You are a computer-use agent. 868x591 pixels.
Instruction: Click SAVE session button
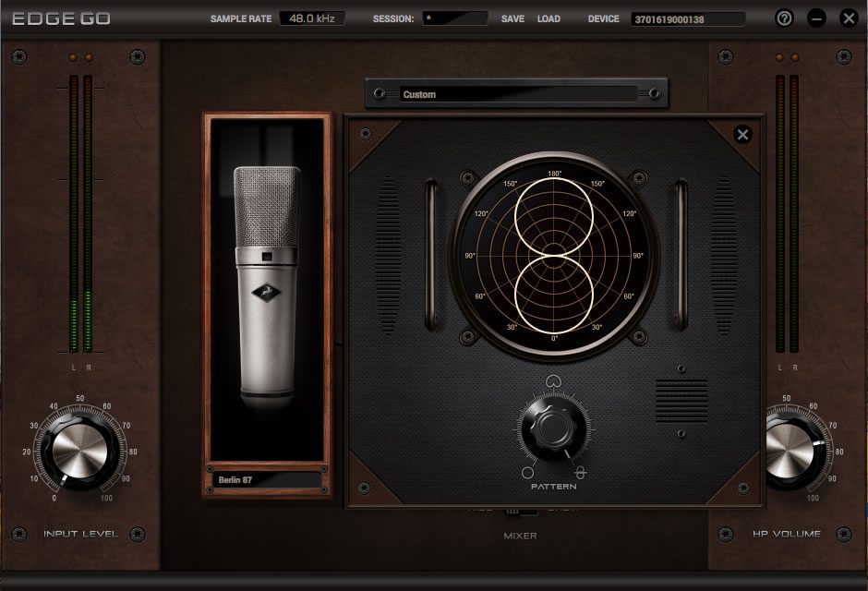[x=512, y=18]
